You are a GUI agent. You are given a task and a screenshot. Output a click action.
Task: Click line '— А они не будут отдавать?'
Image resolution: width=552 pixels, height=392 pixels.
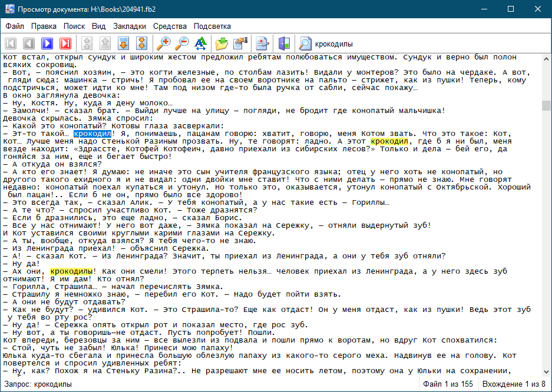coord(64,302)
